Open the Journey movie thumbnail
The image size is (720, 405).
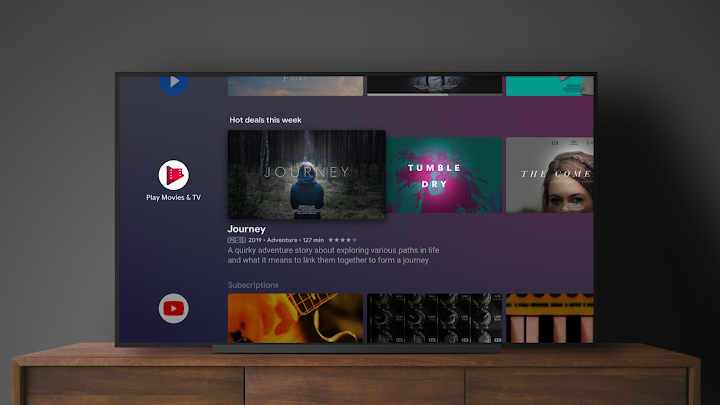coord(307,174)
